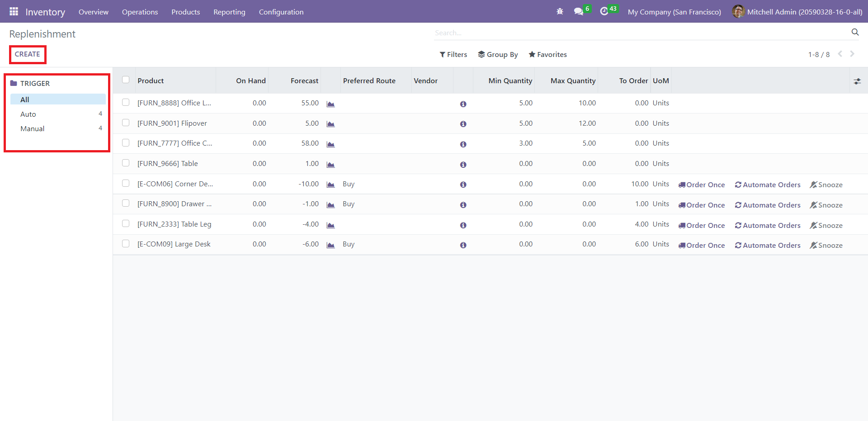Check the Drawer row checkbox

tap(126, 203)
